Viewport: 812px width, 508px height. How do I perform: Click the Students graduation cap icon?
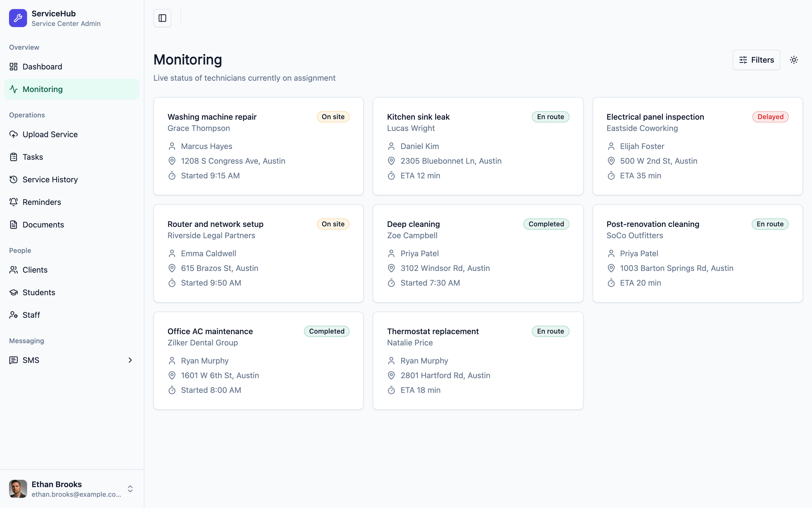pyautogui.click(x=14, y=292)
